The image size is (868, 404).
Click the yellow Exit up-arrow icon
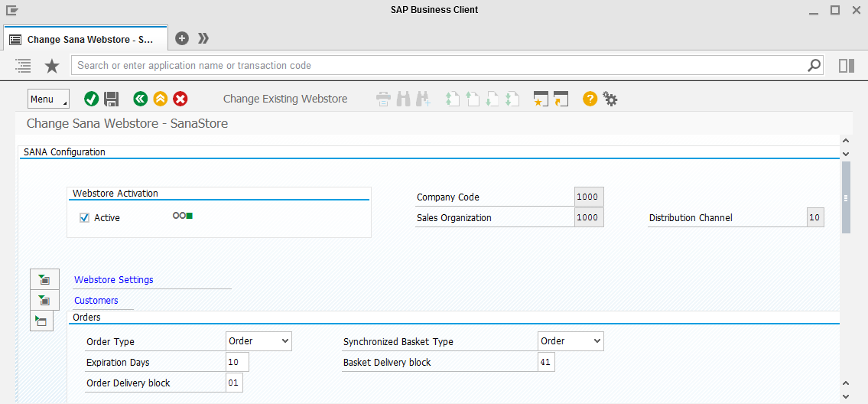(161, 99)
